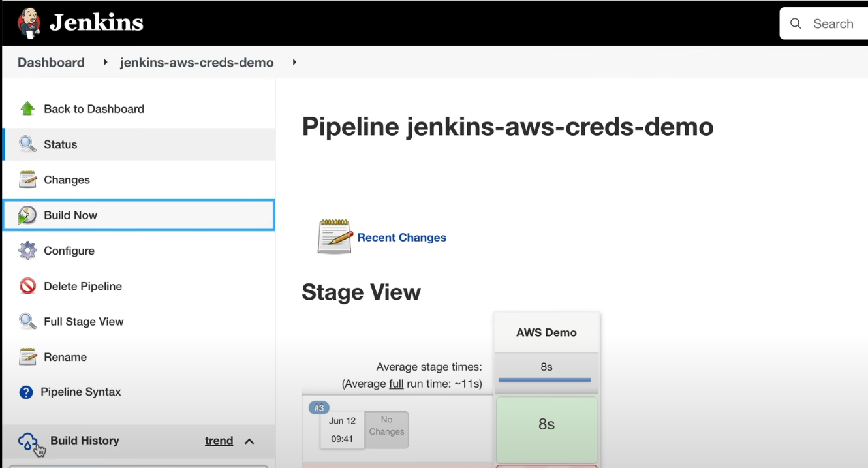This screenshot has height=468, width=868.
Task: Collapse Build History with the chevron
Action: [249, 441]
